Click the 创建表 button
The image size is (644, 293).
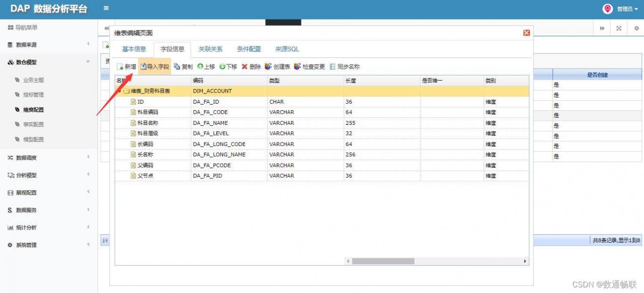(277, 66)
